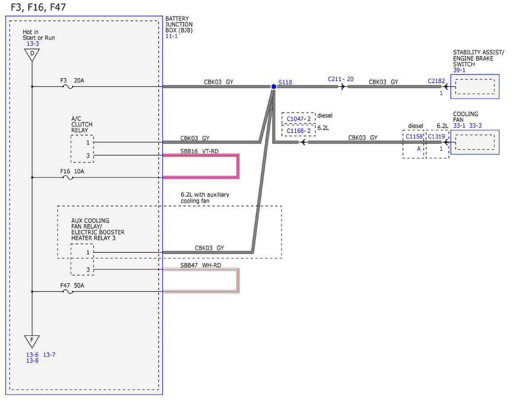
Task: Click the S118 splice label
Action: (286, 82)
